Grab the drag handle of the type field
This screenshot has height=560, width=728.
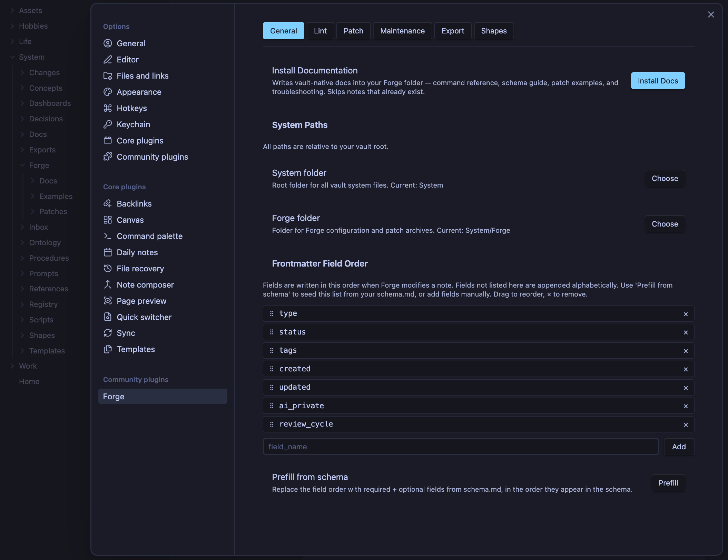[x=272, y=314]
